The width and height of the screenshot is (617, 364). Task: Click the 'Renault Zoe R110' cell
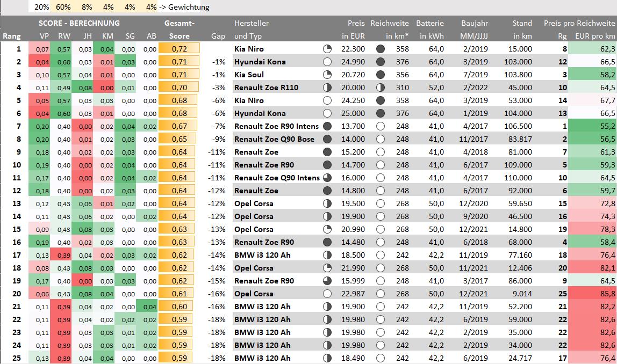[266, 88]
